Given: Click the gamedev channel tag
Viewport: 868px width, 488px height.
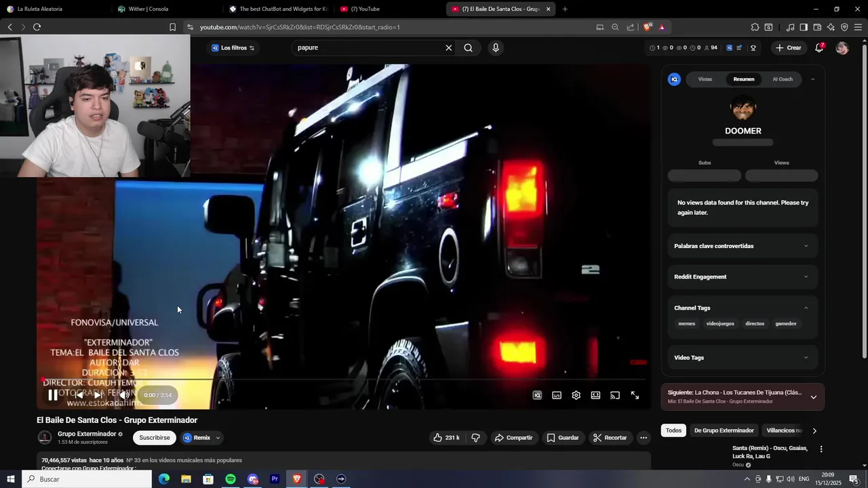Looking at the screenshot, I should pos(786,323).
